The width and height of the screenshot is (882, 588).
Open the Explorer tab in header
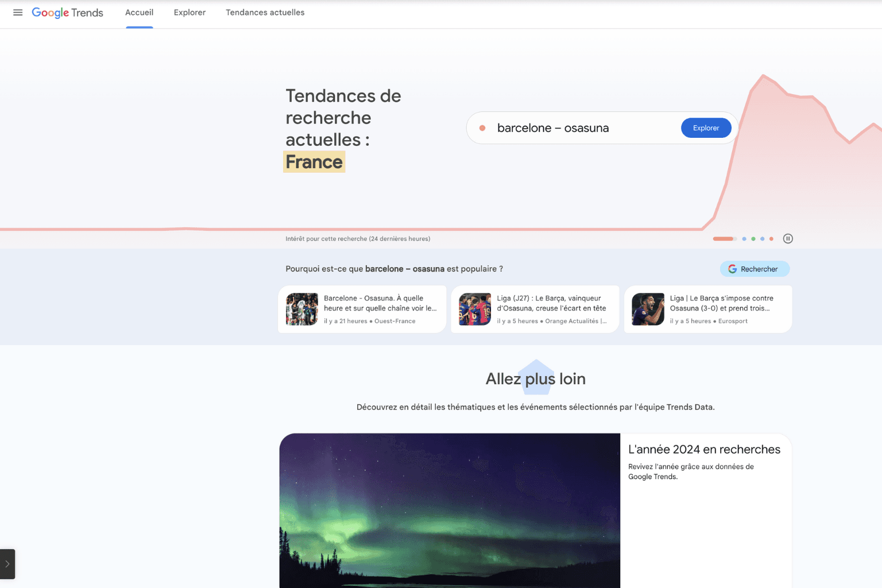pos(189,13)
